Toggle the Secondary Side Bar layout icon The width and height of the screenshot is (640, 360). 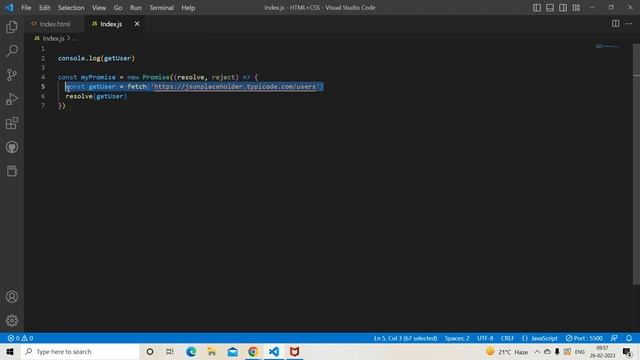(x=563, y=8)
